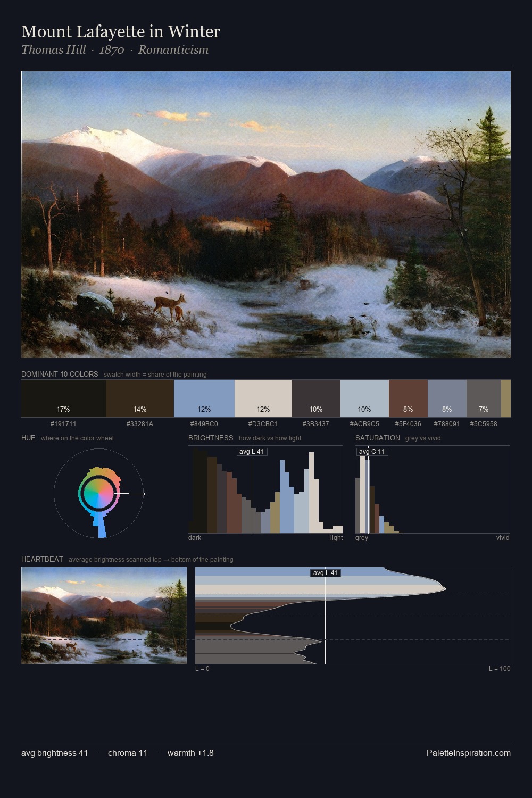
Task: Click hex label "#3B3437"
Action: (316, 424)
